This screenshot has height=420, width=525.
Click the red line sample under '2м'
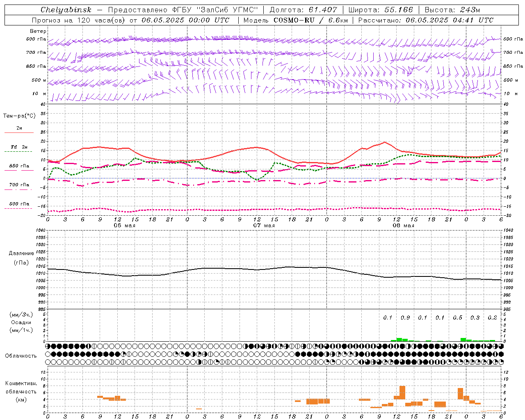pyautogui.click(x=19, y=133)
